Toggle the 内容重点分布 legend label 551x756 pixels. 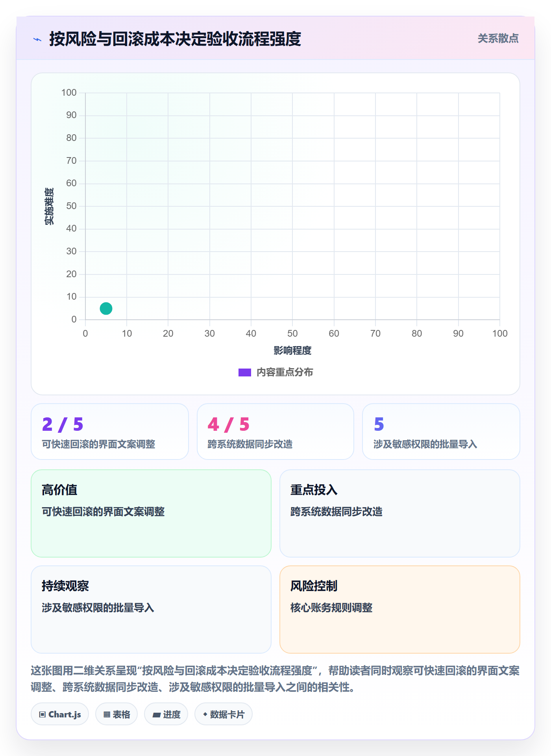(285, 372)
